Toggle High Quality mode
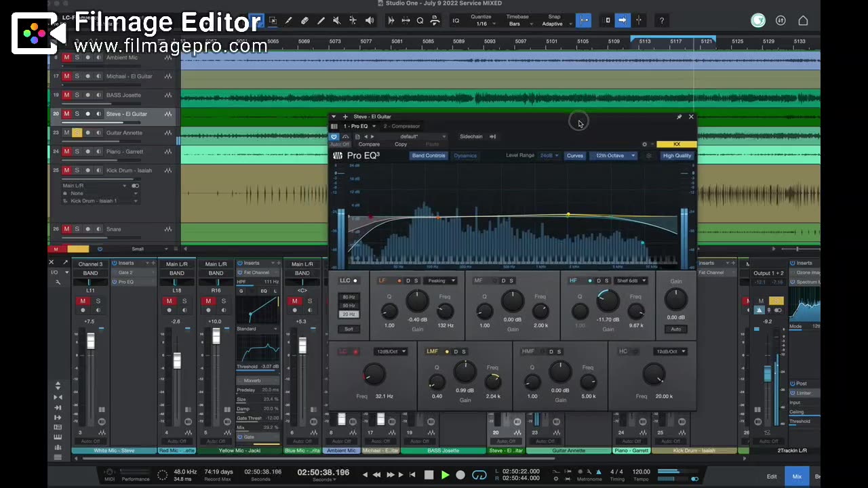Viewport: 868px width, 488px height. [677, 156]
